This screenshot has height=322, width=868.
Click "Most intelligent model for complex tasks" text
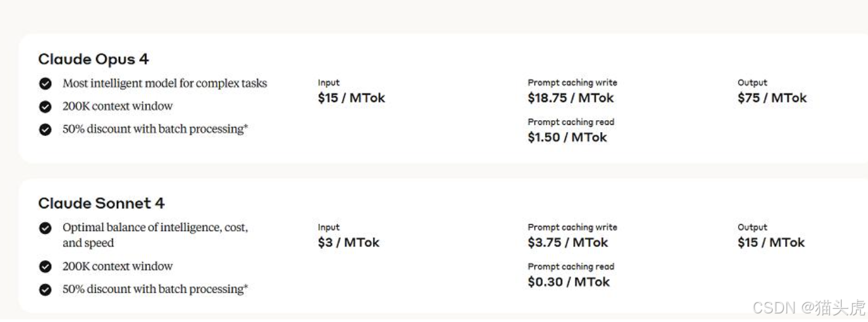point(165,83)
